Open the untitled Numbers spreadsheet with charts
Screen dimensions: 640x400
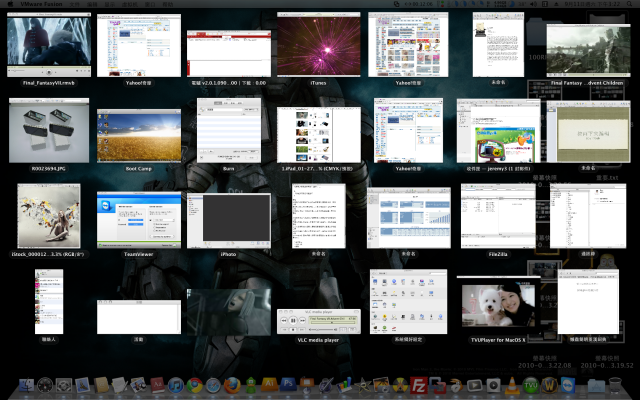(x=409, y=218)
